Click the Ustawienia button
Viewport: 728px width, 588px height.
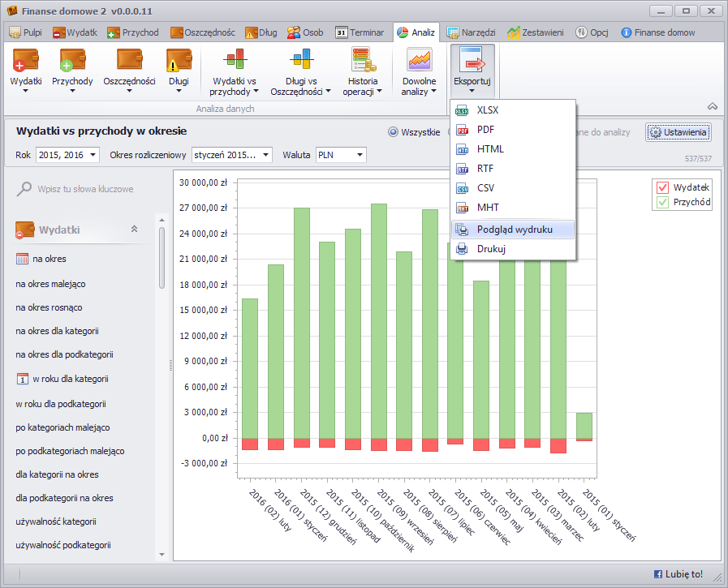pos(679,132)
